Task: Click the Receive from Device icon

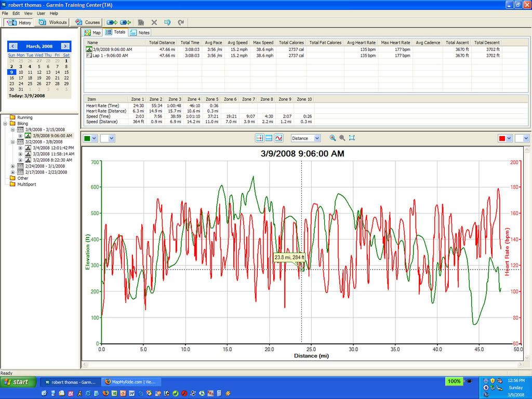Action: coord(125,22)
